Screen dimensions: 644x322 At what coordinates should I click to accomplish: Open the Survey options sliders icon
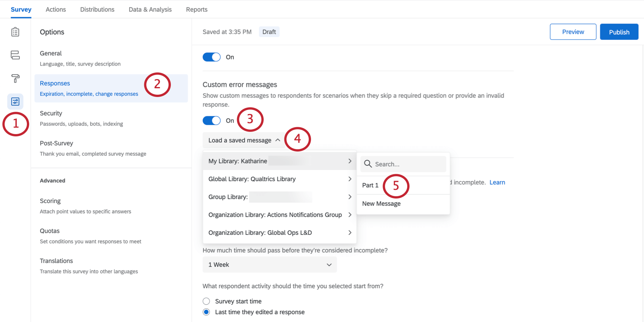pyautogui.click(x=15, y=102)
